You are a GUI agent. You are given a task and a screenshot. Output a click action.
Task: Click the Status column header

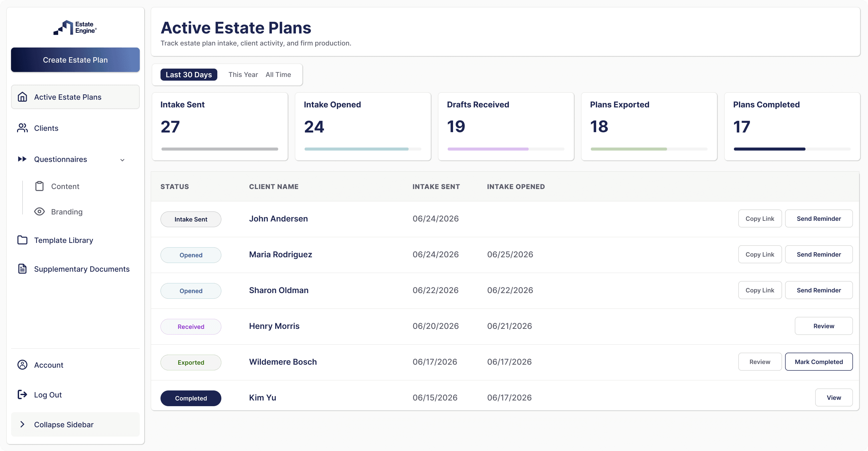(x=175, y=186)
